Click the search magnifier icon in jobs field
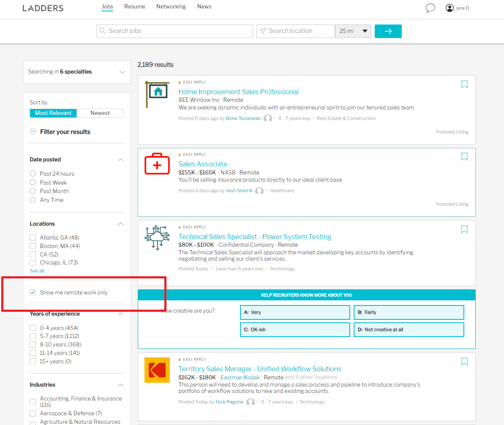Image resolution: width=504 pixels, height=425 pixels. (x=103, y=31)
